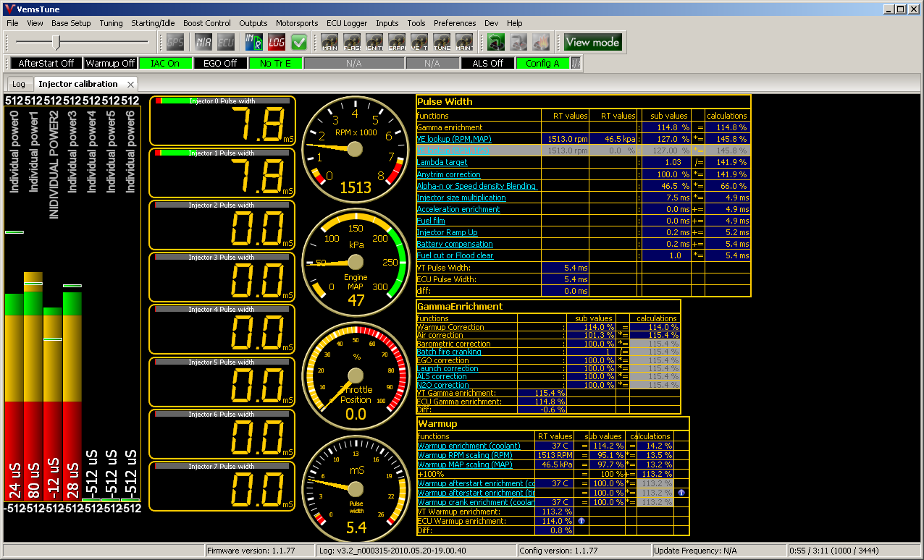Click the EGO Off status indicator

(x=220, y=64)
